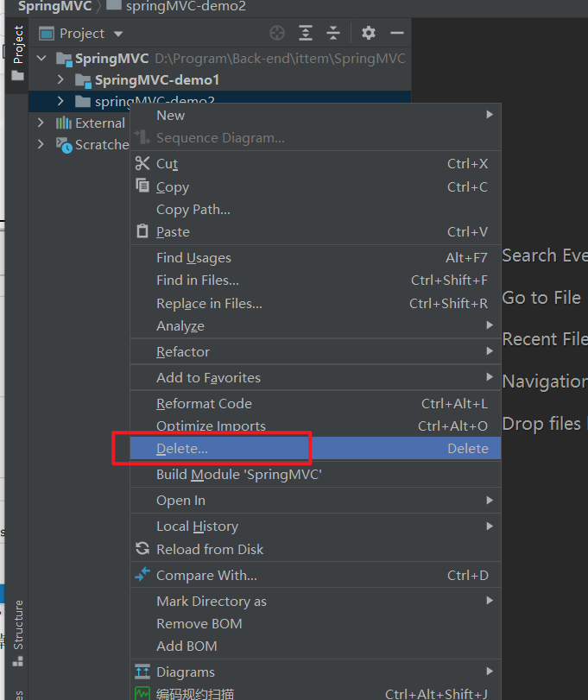Viewport: 588px width, 700px height.
Task: Click the springMVC-demo2 folder icon in tree
Action: click(x=83, y=101)
